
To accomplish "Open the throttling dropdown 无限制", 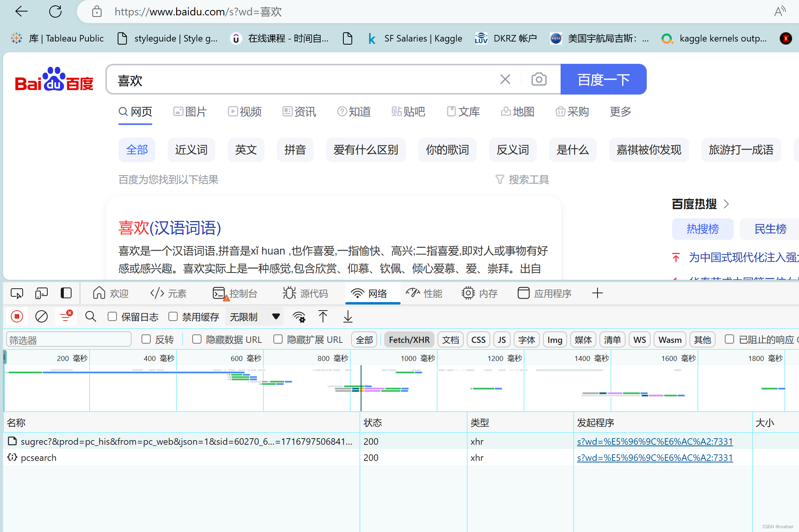I will tap(254, 317).
